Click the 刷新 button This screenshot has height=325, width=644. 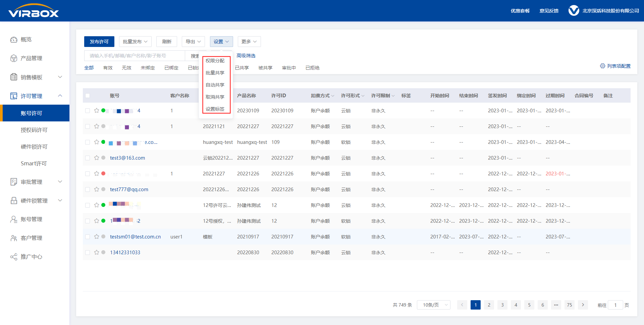167,42
